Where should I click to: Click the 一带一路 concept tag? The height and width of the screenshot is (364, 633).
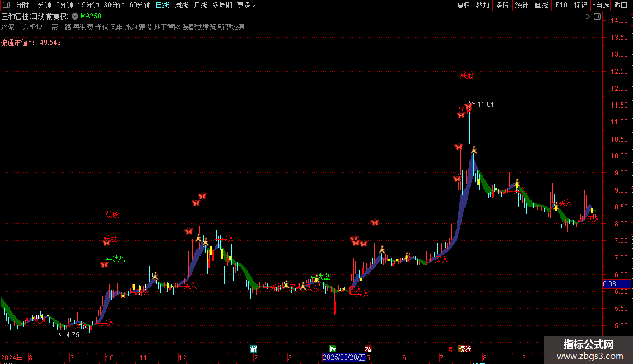click(x=58, y=27)
